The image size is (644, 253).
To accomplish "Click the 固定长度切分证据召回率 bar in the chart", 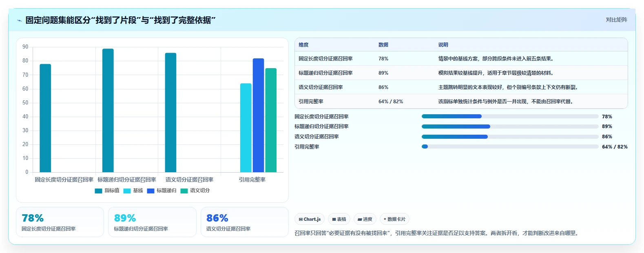I will pyautogui.click(x=45, y=118).
